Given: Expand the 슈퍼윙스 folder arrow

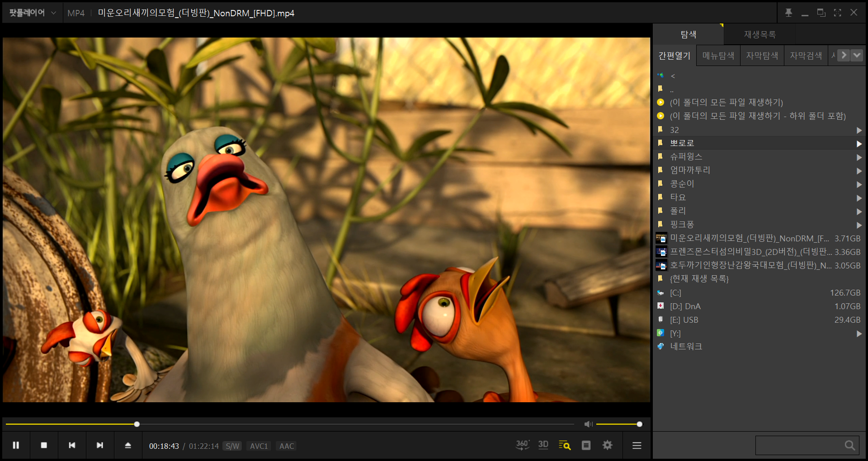Looking at the screenshot, I should [859, 157].
